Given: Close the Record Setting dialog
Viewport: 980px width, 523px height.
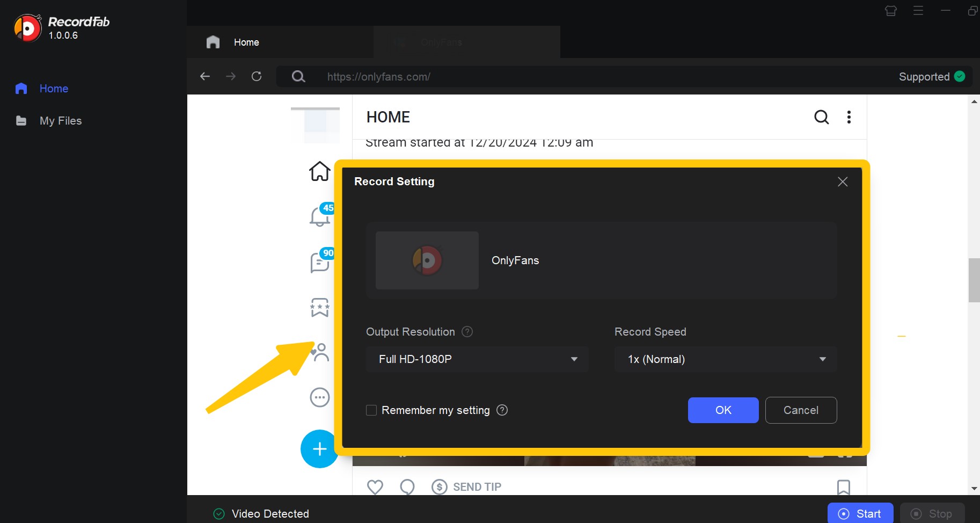Looking at the screenshot, I should [843, 182].
